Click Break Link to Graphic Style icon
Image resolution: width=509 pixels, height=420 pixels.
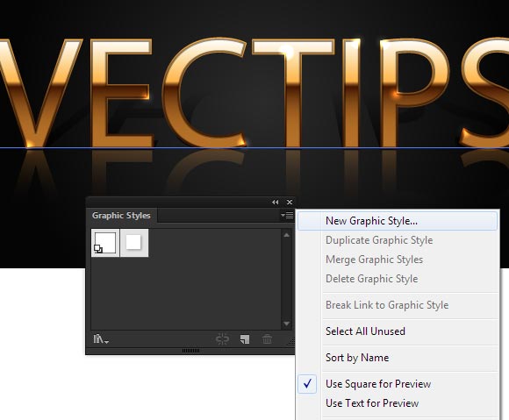[x=222, y=339]
